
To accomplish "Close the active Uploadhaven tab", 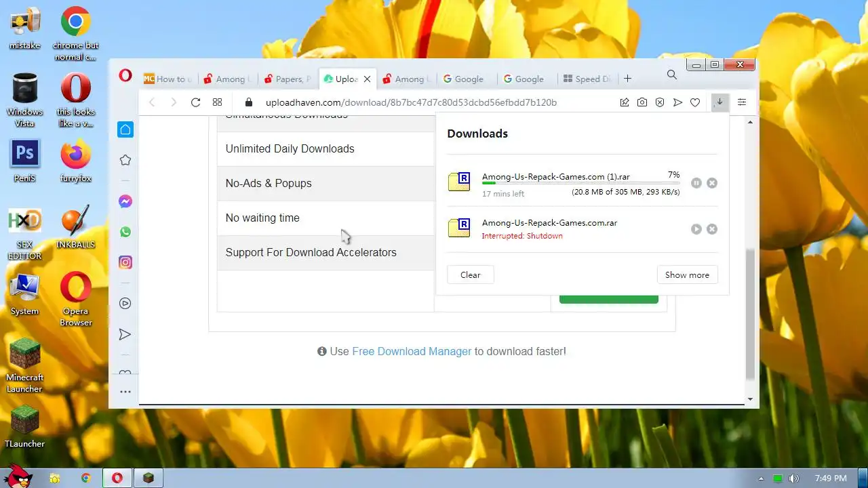I will (x=367, y=79).
